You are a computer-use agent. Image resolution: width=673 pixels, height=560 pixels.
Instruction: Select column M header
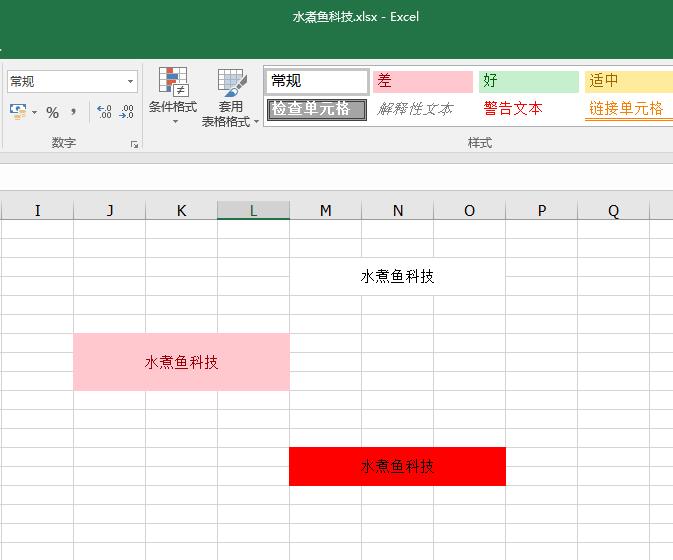coord(326,210)
